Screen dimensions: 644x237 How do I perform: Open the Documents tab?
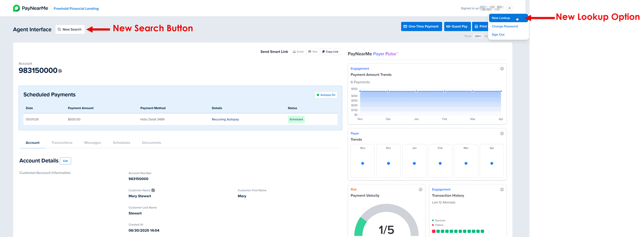point(151,143)
